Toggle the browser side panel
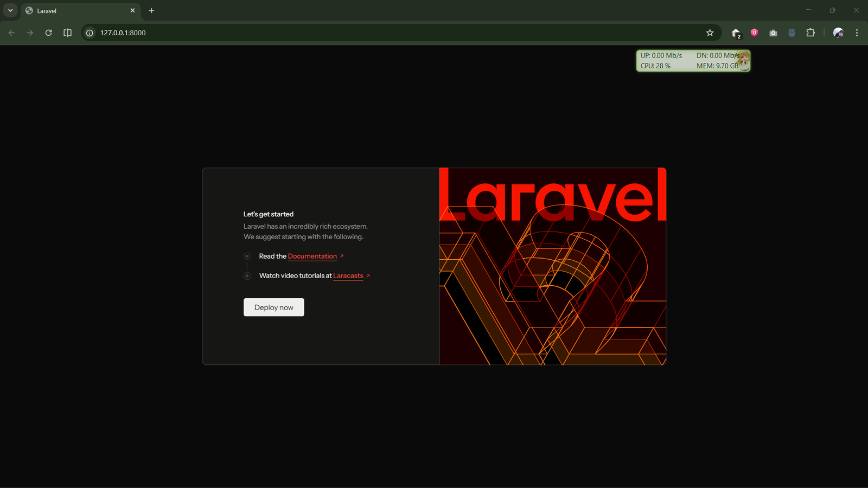868x488 pixels. [67, 33]
